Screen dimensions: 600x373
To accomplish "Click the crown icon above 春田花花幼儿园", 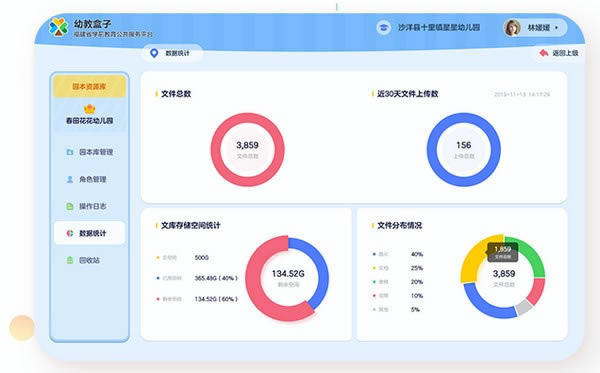I will (90, 109).
